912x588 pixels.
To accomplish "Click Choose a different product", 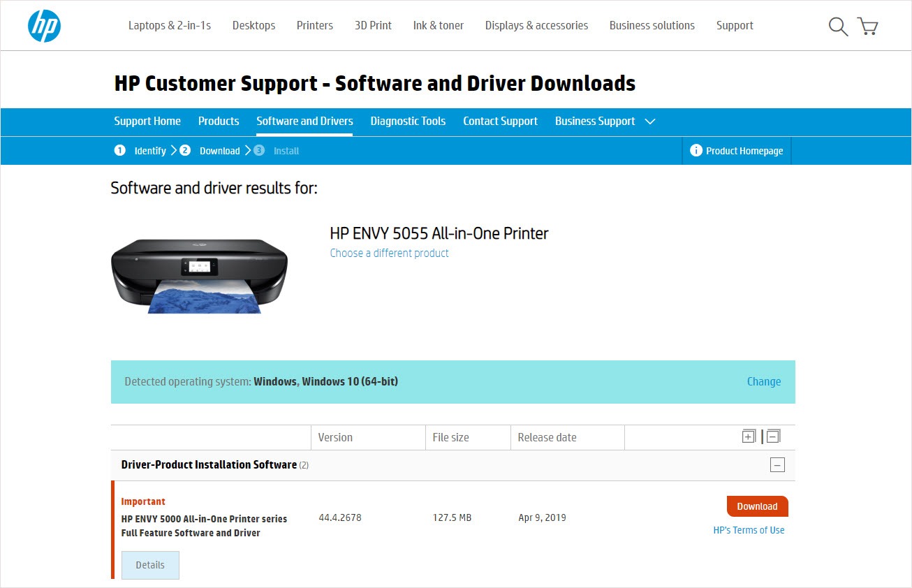I will 389,253.
